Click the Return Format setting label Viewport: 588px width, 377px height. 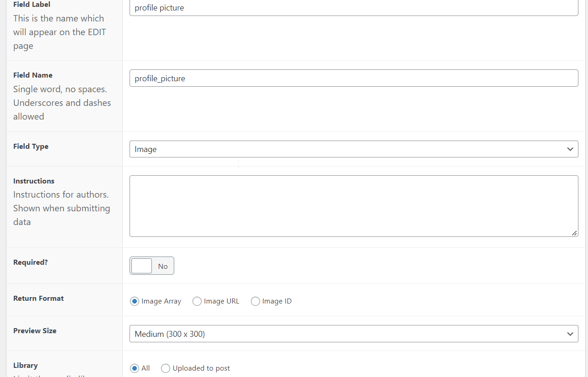38,298
